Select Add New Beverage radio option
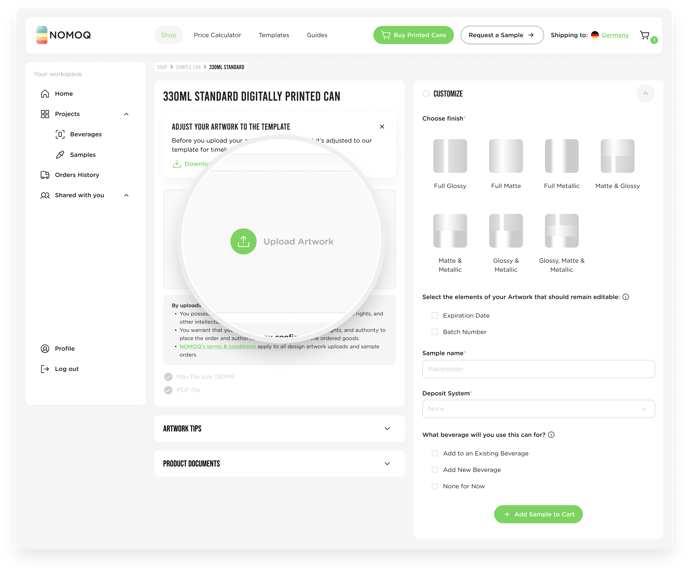Viewport: 688px width, 573px height. [434, 470]
